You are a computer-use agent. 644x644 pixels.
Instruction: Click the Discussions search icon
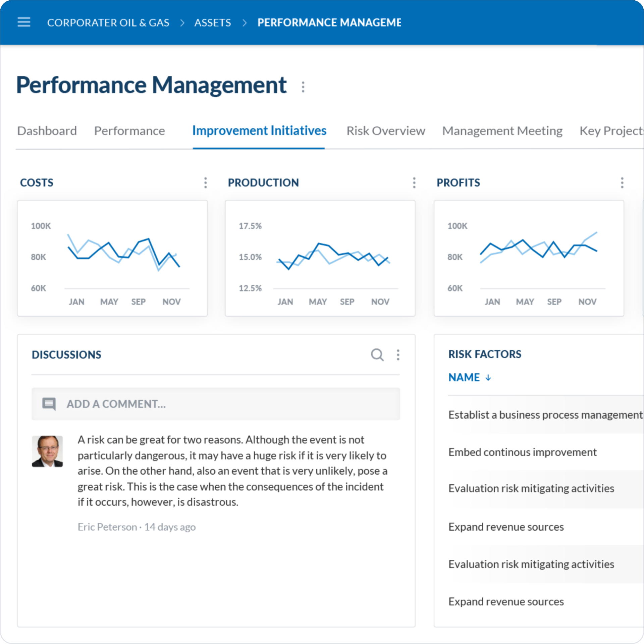point(377,355)
